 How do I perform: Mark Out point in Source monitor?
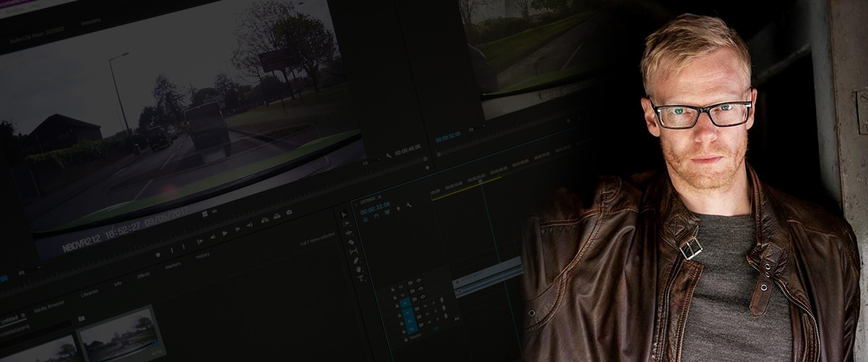(183, 246)
